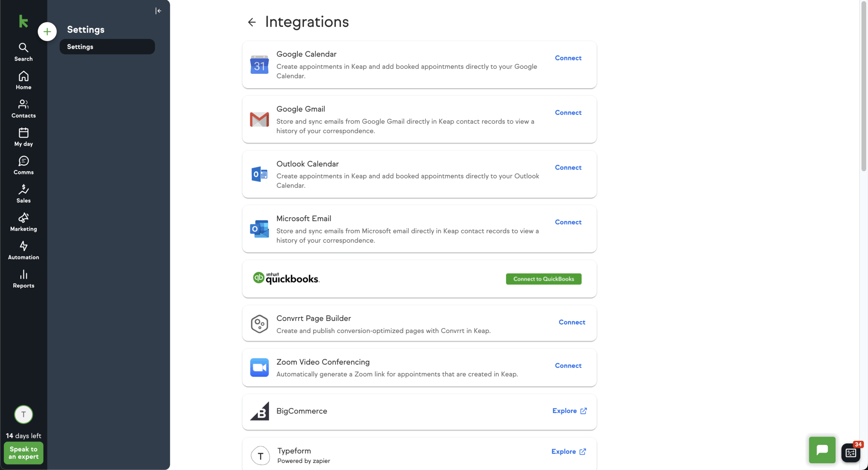
Task: Go to Home in the sidebar
Action: 23,80
